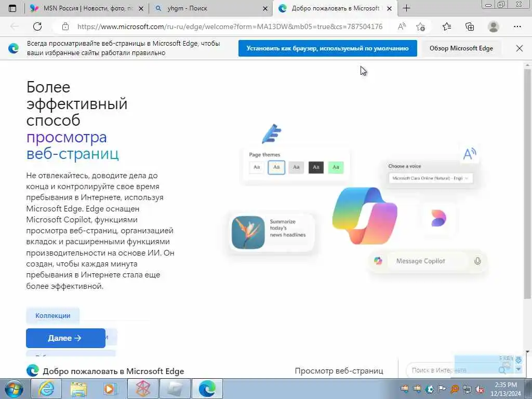Open the Collections toolbar icon
The image size is (532, 399).
(x=470, y=26)
